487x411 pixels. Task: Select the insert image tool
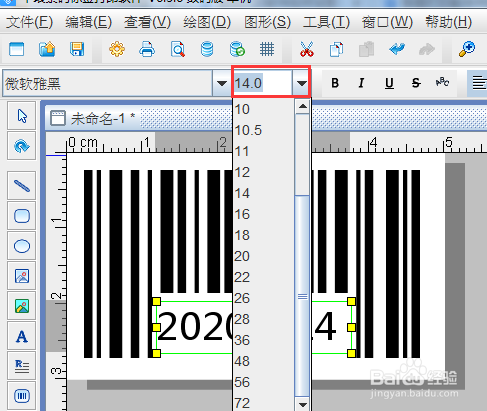22,276
